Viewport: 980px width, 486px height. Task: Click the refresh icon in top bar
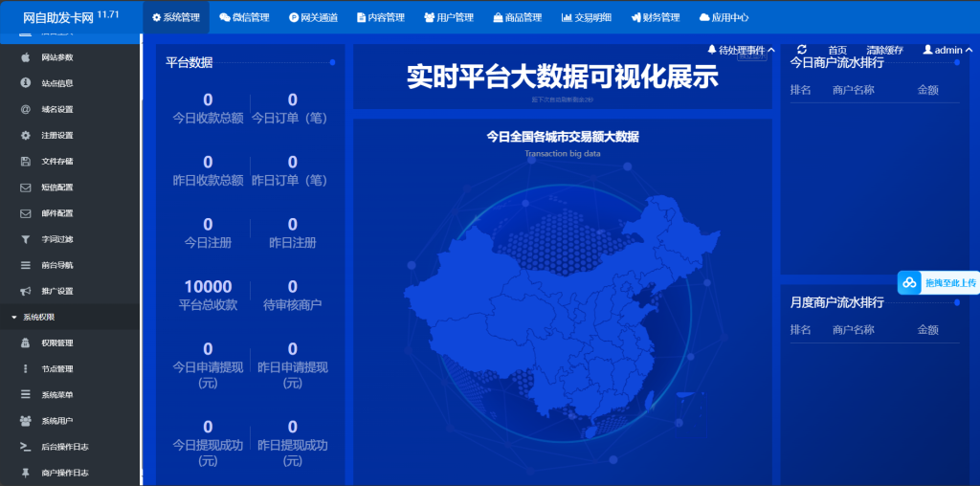[802, 50]
